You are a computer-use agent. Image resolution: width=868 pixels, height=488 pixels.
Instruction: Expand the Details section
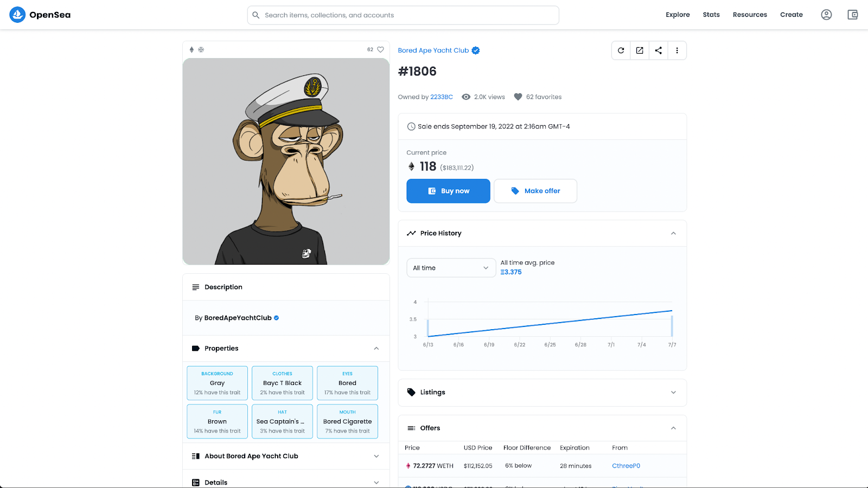[376, 483]
